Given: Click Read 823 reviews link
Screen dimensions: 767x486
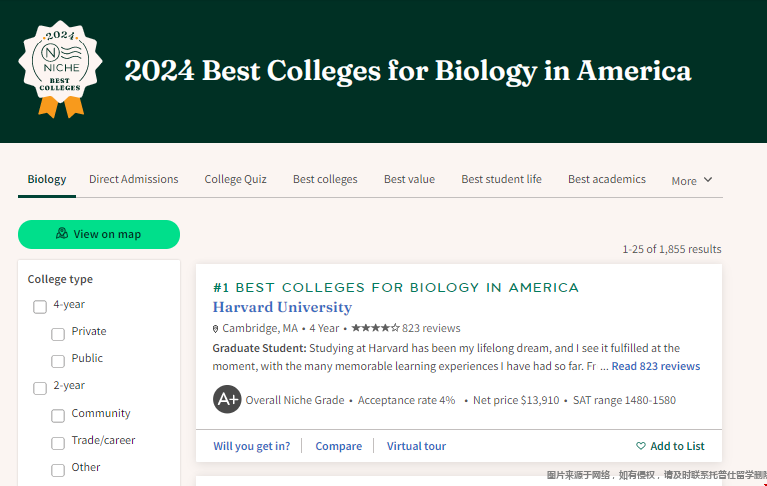Looking at the screenshot, I should (x=655, y=366).
